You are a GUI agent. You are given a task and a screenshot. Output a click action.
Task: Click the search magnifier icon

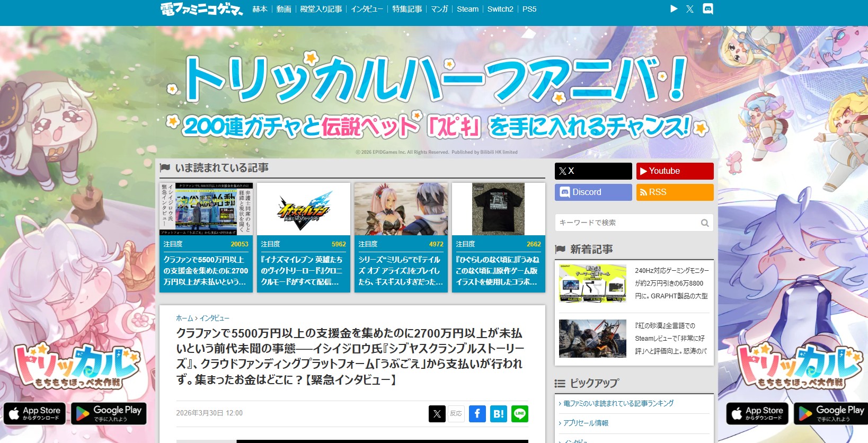point(704,223)
